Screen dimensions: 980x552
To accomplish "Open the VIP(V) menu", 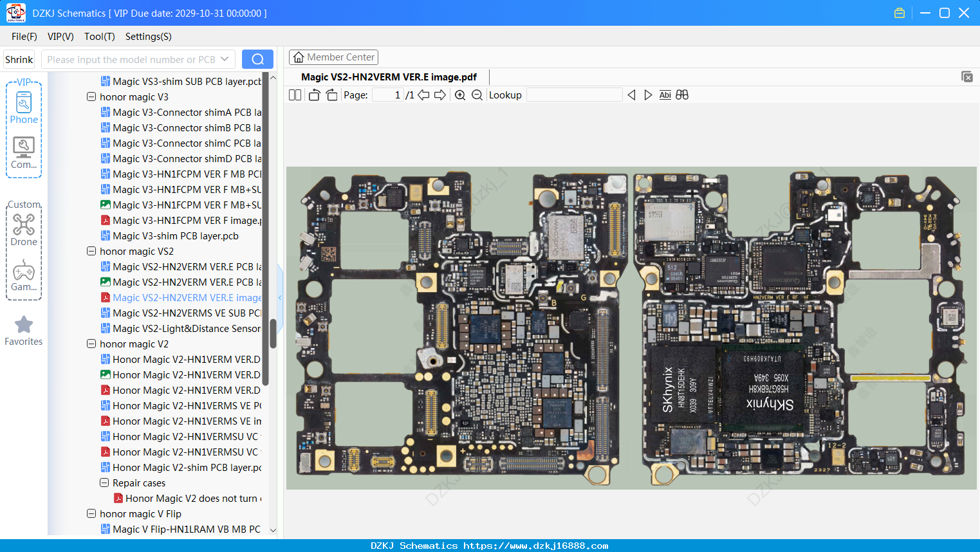I will point(60,37).
